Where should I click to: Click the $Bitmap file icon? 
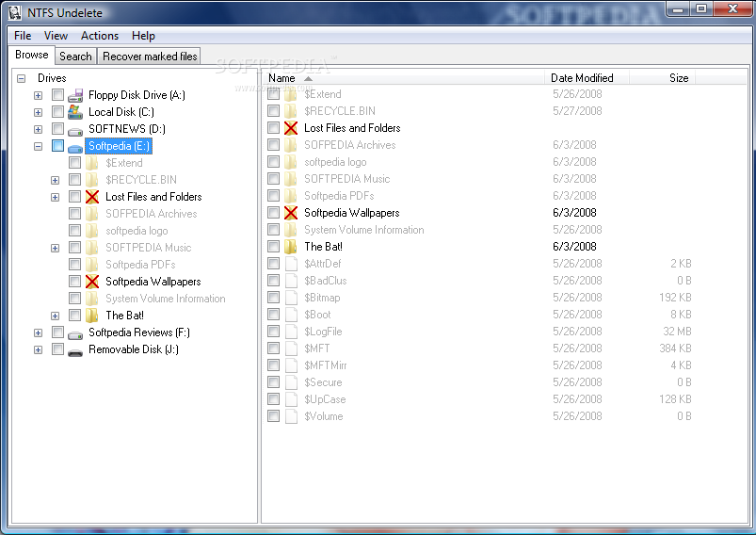point(291,298)
